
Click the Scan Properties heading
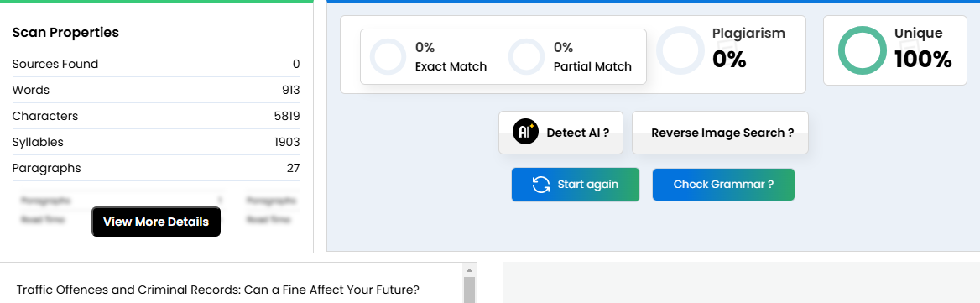click(x=65, y=33)
